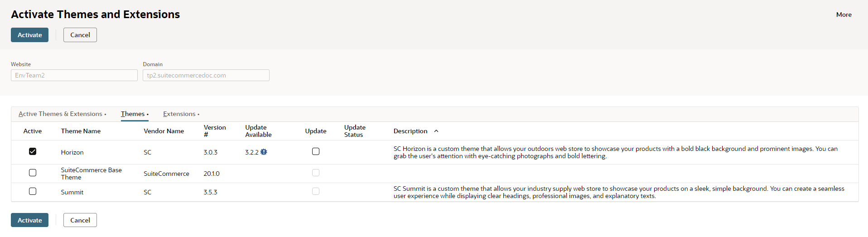The image size is (868, 237).
Task: Select the Summit theme name
Action: pyautogui.click(x=72, y=192)
